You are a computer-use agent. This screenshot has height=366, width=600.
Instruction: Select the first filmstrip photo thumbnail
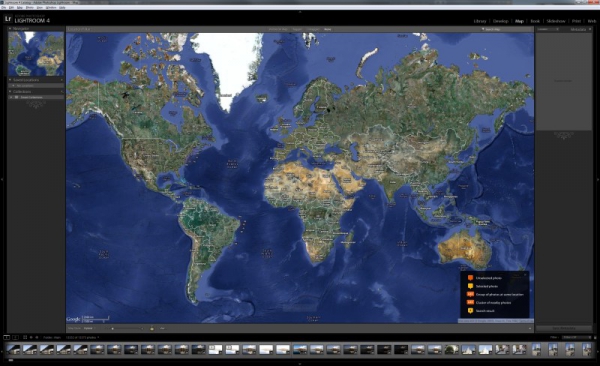pos(14,349)
